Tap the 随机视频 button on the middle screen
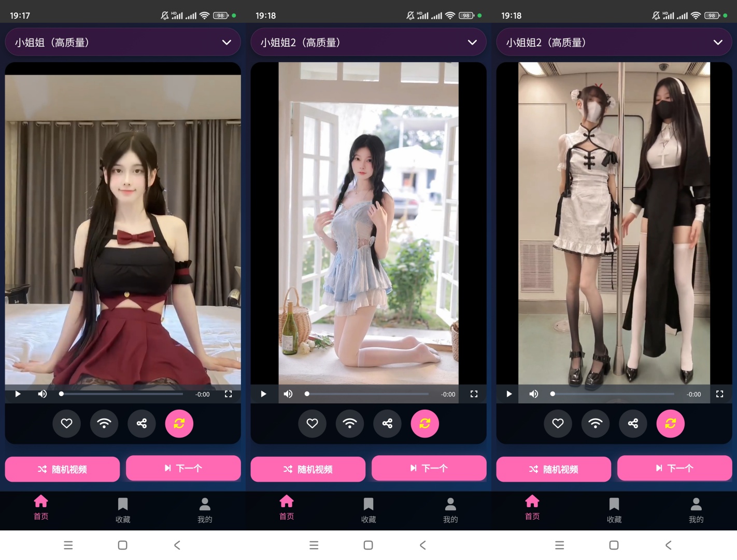This screenshot has width=737, height=560. (x=308, y=469)
